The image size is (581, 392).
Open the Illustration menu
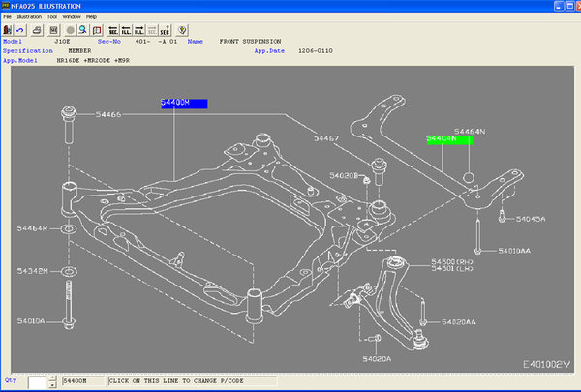(x=29, y=17)
